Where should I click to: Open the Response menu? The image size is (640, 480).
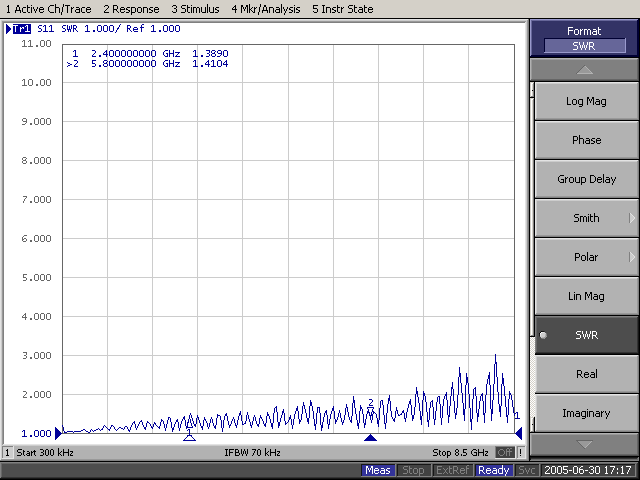coord(131,9)
